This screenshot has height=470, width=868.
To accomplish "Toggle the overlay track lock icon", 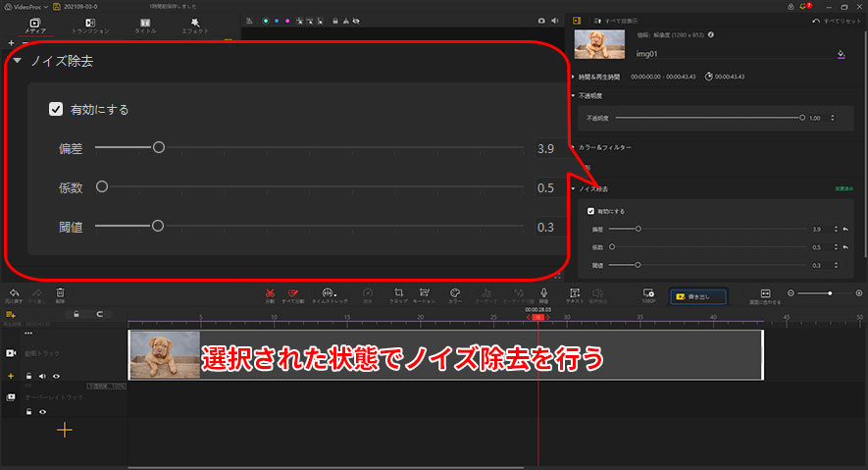I will point(28,412).
